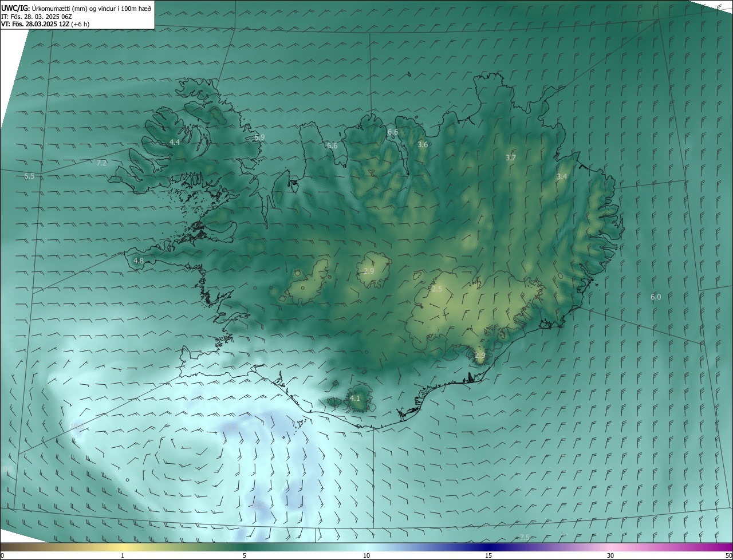
Task: Click the 3.6 precipitable water value
Action: (x=423, y=145)
